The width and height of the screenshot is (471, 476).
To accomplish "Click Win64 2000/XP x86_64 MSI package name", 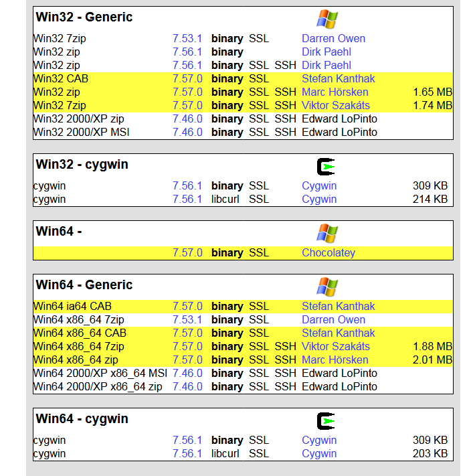I will coord(100,373).
